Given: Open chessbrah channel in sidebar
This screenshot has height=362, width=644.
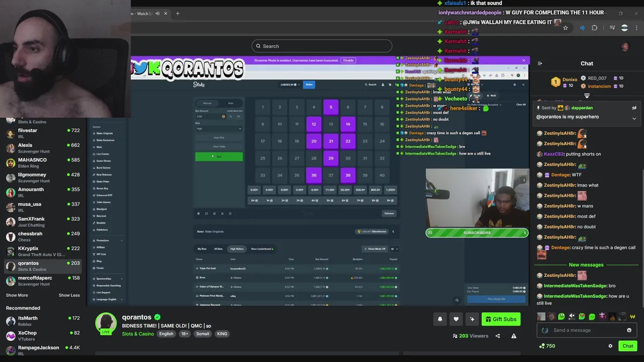Looking at the screenshot, I should coord(44,236).
